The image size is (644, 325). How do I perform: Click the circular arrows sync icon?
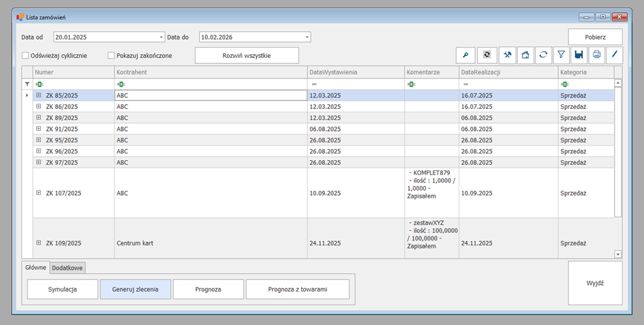[x=543, y=55]
